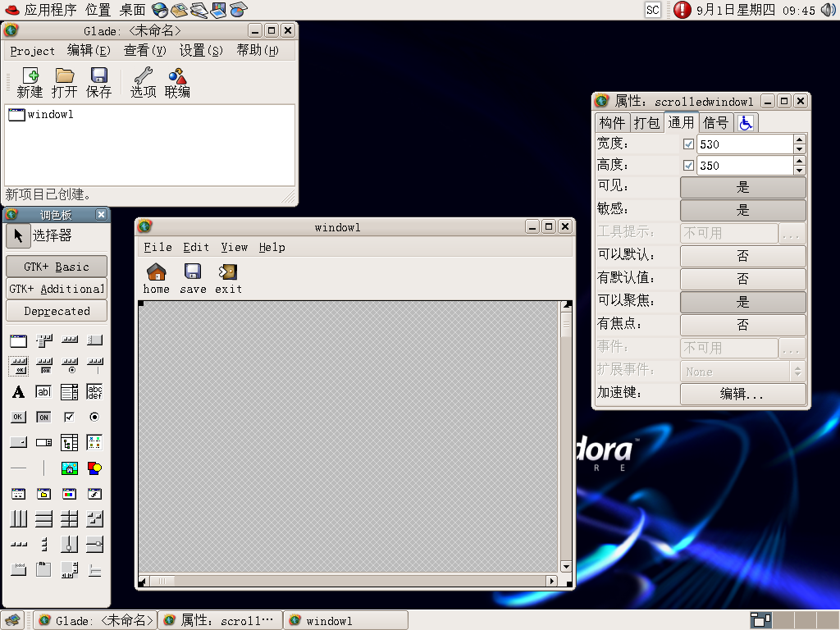Select the Window widget in palette
This screenshot has height=630, width=840.
click(18, 340)
